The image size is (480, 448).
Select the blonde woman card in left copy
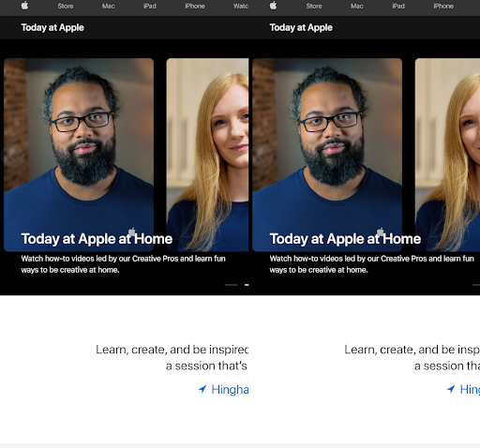[x=207, y=155]
